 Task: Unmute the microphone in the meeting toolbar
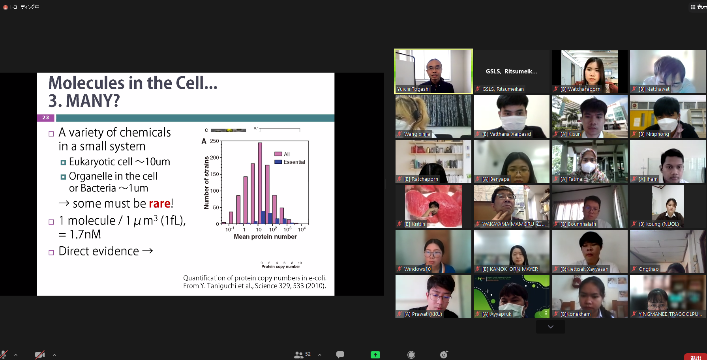[x=4, y=355]
